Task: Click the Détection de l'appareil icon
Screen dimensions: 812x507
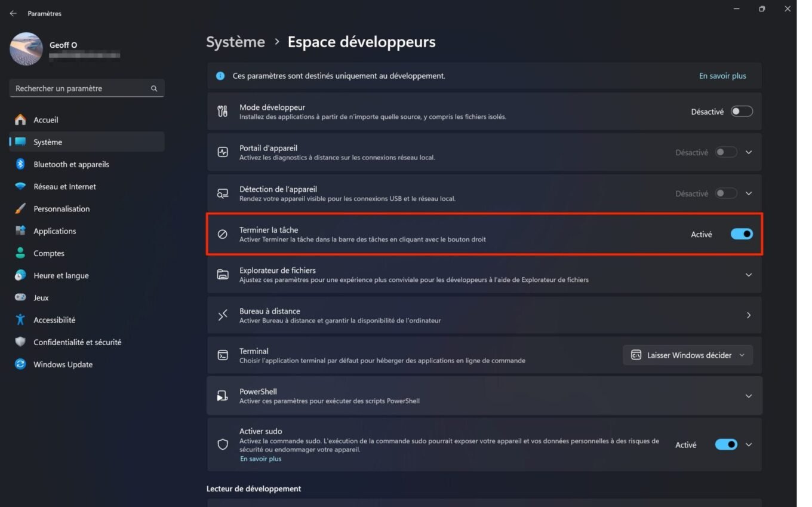Action: [x=223, y=193]
